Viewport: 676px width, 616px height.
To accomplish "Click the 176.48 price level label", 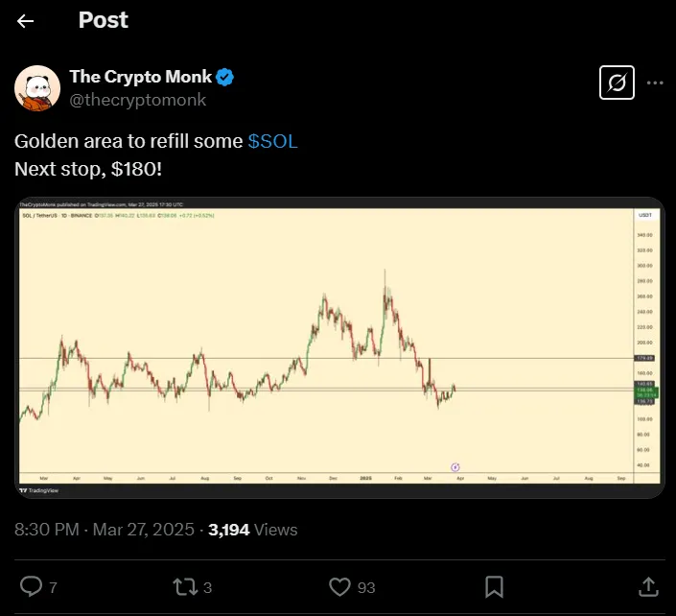I will point(644,358).
